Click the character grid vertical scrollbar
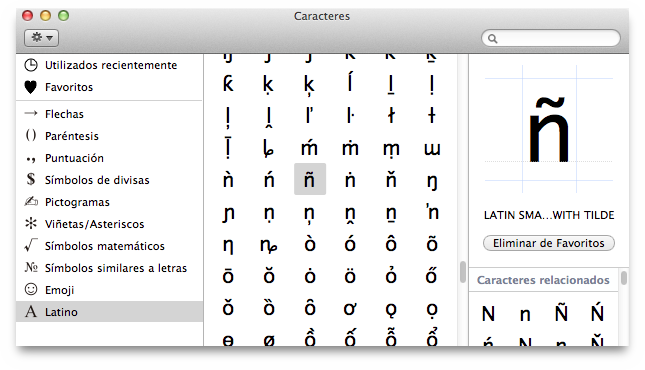 coord(463,272)
